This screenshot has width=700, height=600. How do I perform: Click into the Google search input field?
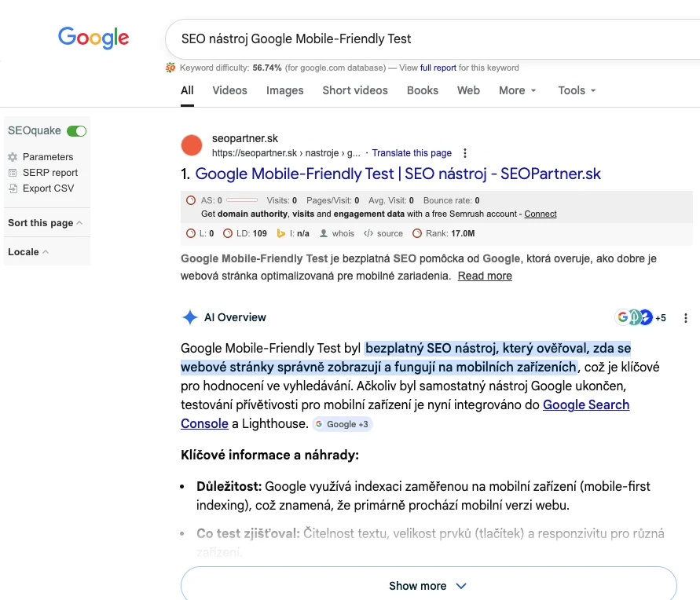point(424,38)
